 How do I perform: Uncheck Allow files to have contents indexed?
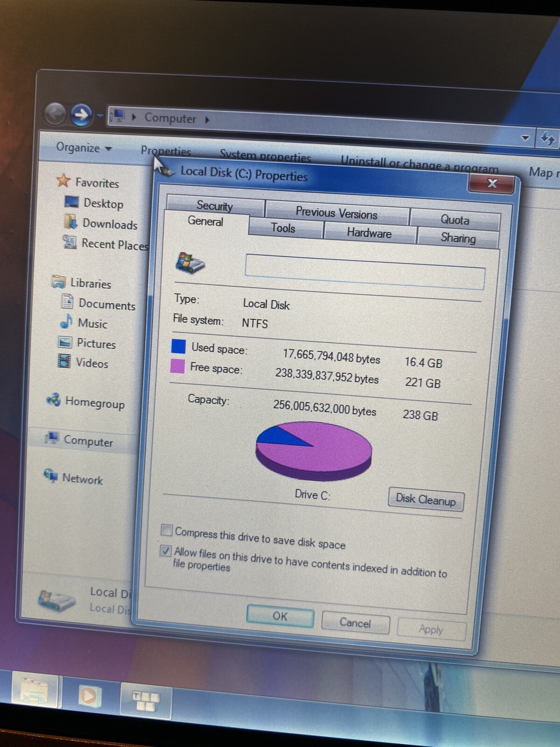[165, 550]
